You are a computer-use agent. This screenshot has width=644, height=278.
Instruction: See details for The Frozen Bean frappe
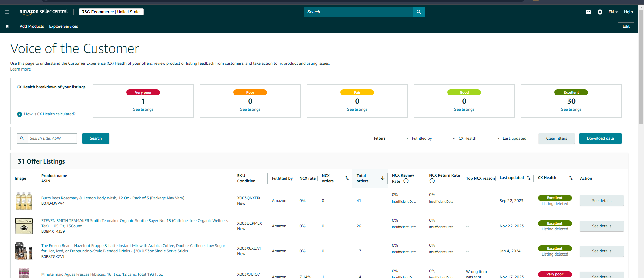[x=602, y=251]
